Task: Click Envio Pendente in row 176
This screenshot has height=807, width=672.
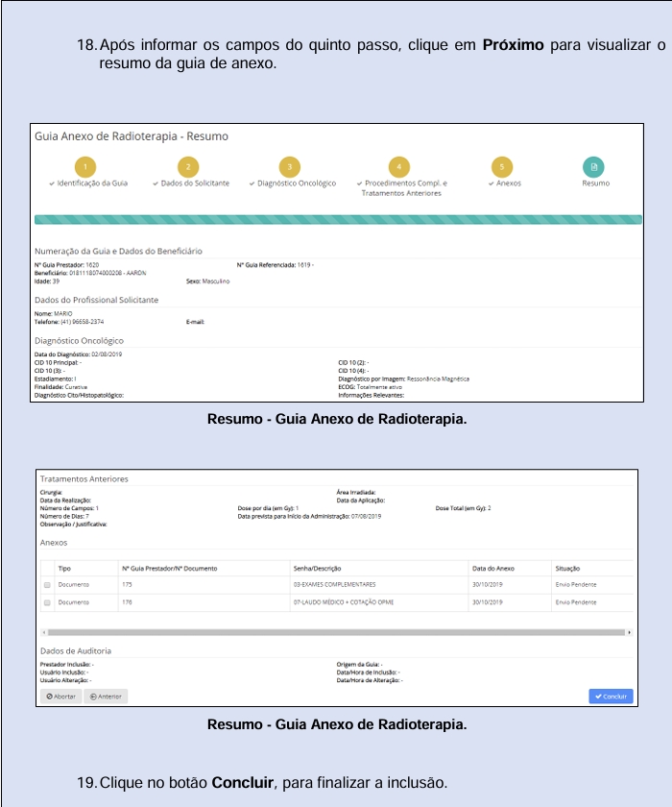Action: click(576, 602)
